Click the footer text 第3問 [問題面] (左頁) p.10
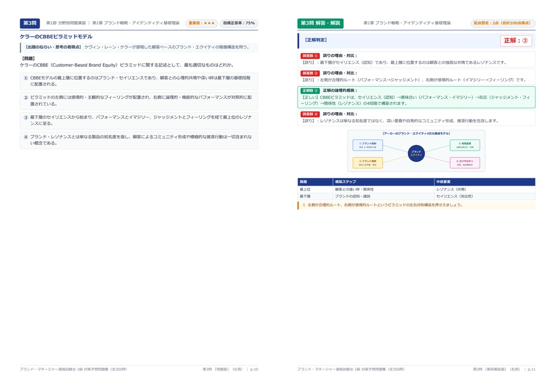 click(x=230, y=369)
